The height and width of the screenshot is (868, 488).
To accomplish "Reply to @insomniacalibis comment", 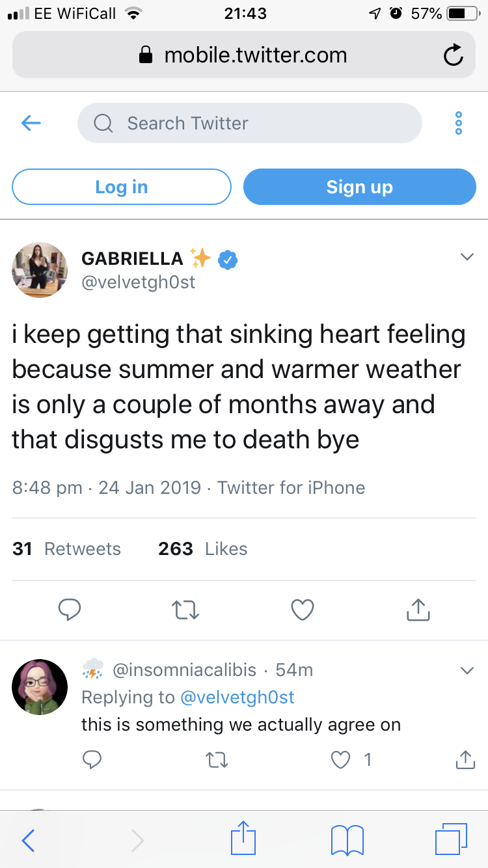I will (x=92, y=759).
